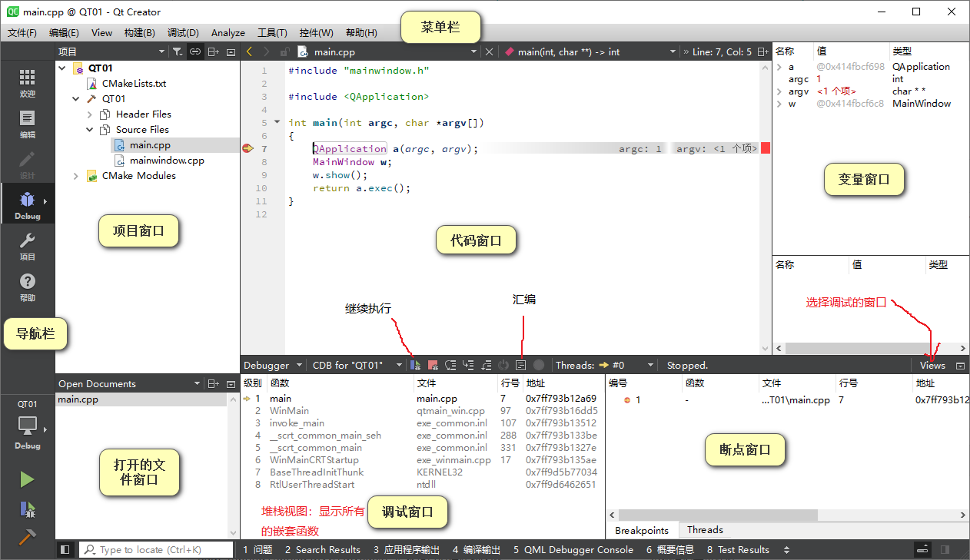Close the main.cpp document in editor
Screen dimensions: 970x560
pyautogui.click(x=489, y=51)
